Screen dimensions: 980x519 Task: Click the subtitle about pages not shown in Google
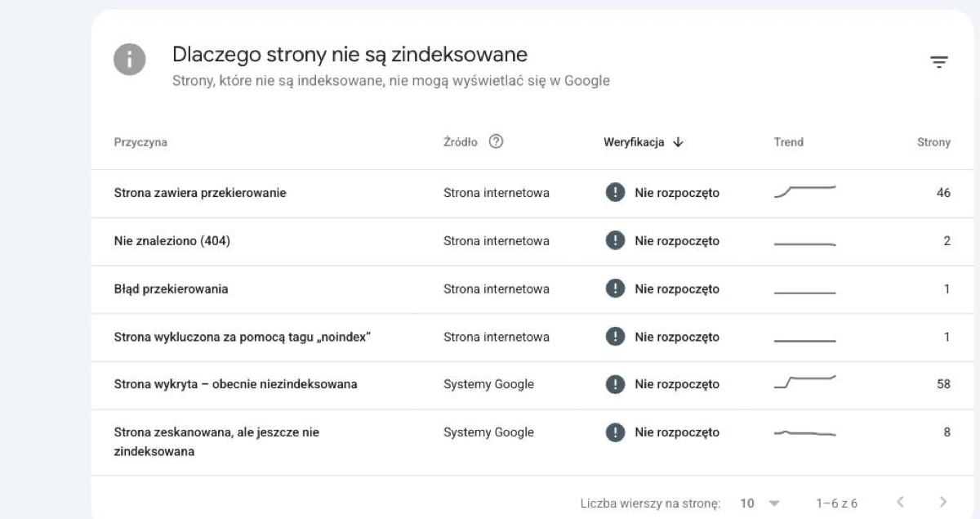(x=391, y=81)
